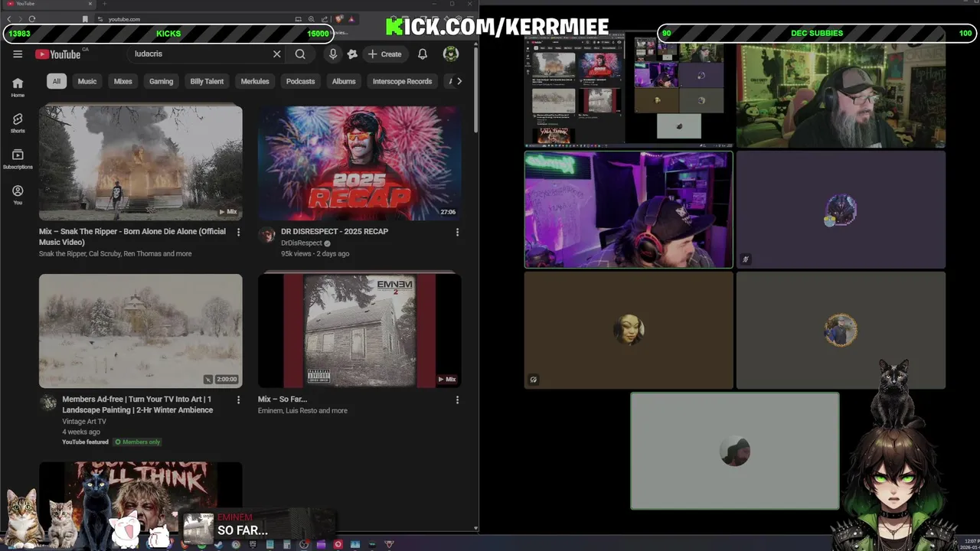Image resolution: width=980 pixels, height=551 pixels.
Task: Open Chrome from the taskbar
Action: click(236, 545)
